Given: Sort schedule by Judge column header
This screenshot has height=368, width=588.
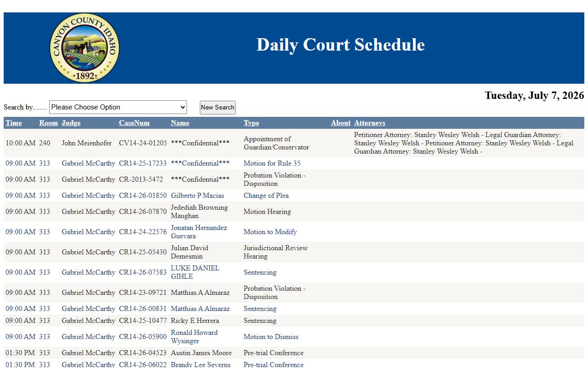Looking at the screenshot, I should 71,123.
